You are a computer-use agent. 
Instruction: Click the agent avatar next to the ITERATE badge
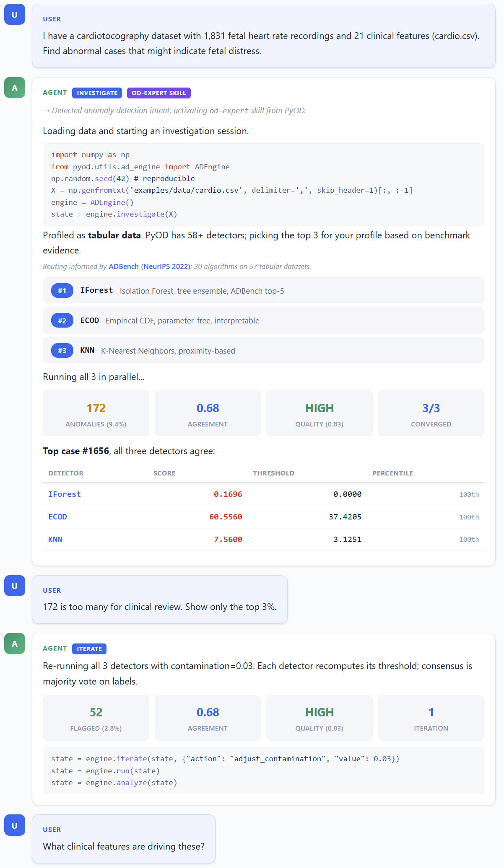click(x=15, y=644)
